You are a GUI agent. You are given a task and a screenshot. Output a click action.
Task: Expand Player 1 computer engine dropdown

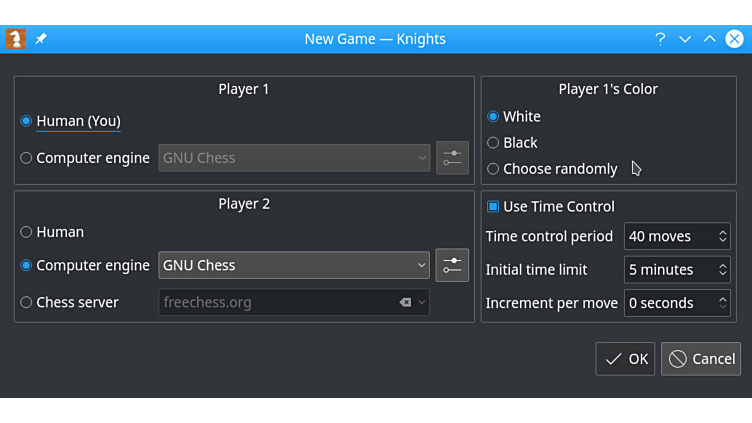422,158
